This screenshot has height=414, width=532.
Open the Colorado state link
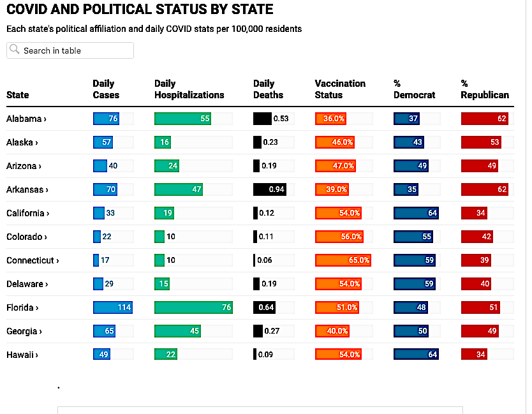coord(26,237)
